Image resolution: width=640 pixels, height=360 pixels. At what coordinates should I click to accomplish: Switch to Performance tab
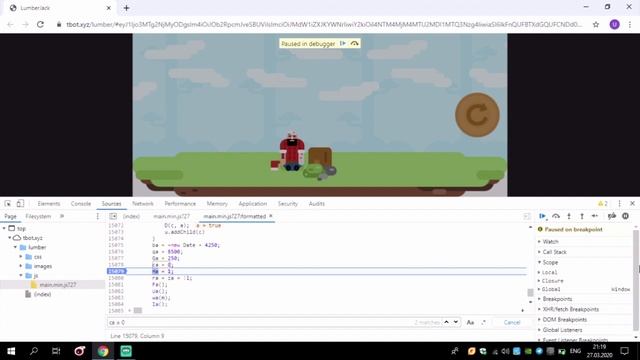point(180,203)
